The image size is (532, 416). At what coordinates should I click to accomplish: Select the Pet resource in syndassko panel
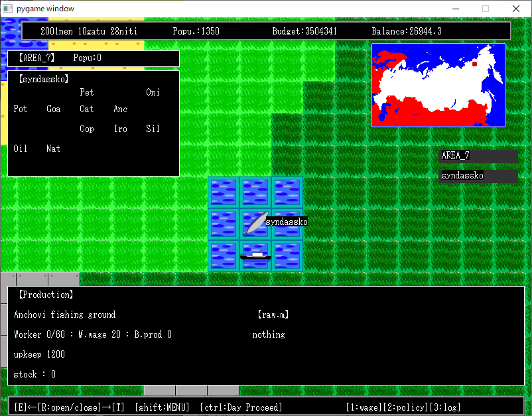[x=86, y=93]
